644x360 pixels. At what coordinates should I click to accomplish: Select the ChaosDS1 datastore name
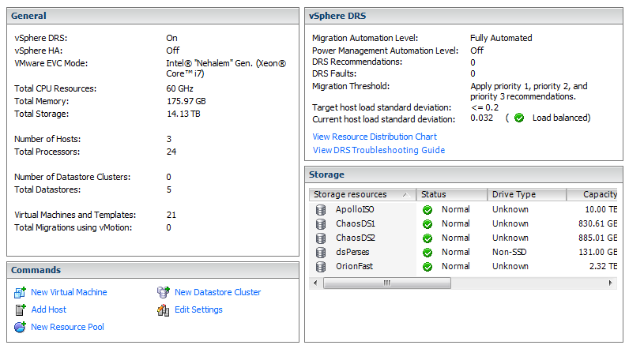[x=356, y=223]
